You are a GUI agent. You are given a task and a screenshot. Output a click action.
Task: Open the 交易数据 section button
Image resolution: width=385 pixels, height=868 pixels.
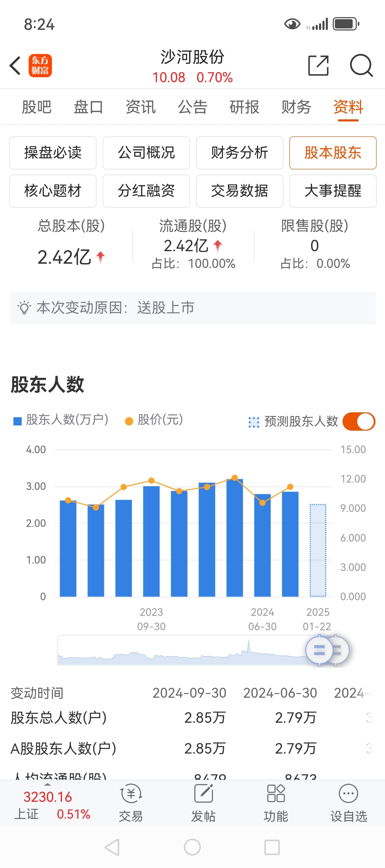tap(240, 191)
